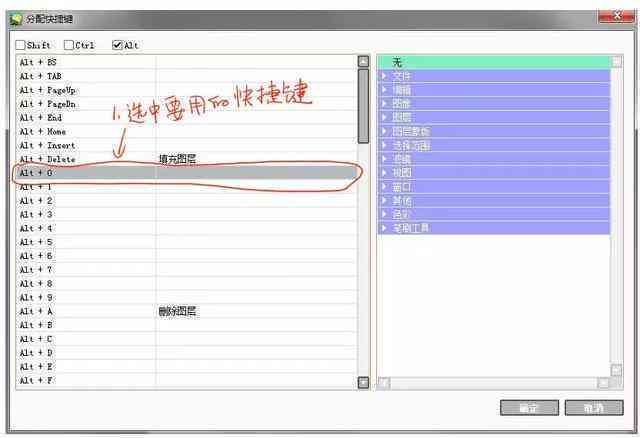Click the 删除图层 assignment cell
Viewport: 640px width, 438px height.
click(x=257, y=311)
